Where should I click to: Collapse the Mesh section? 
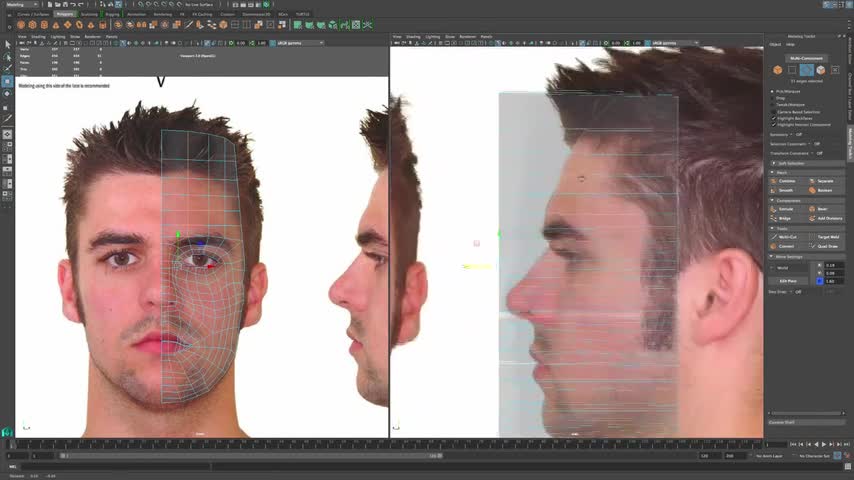(x=806, y=172)
